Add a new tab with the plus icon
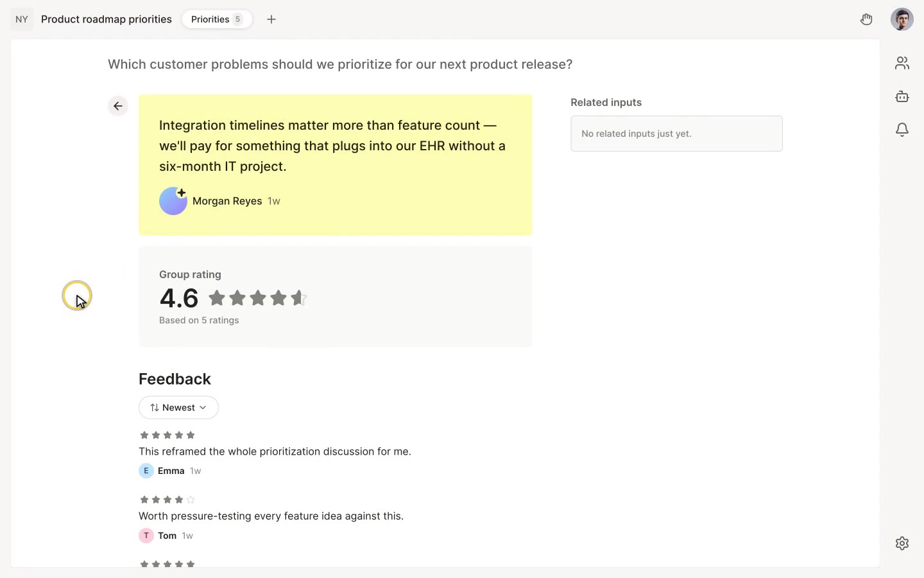Viewport: 924px width, 578px height. (x=271, y=19)
